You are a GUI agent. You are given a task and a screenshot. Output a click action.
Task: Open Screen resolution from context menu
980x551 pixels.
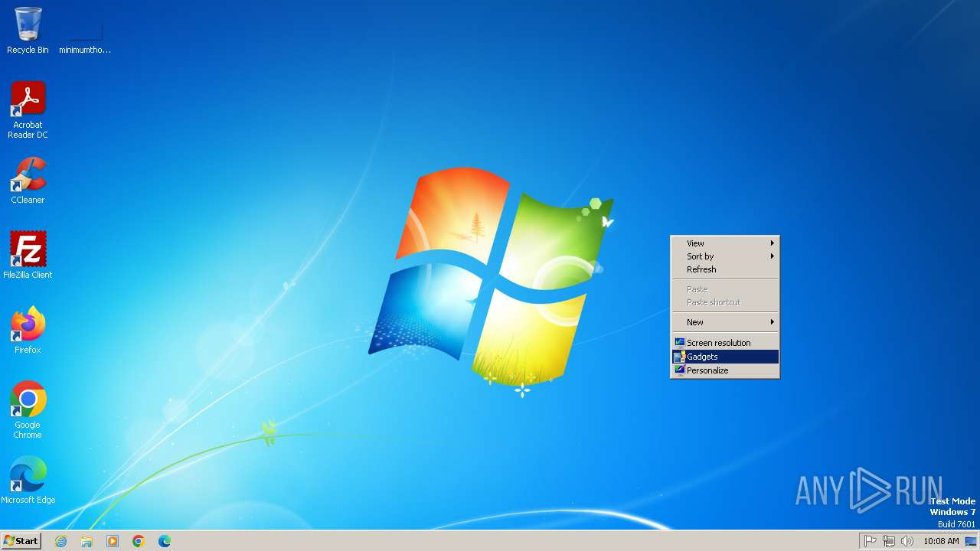click(725, 343)
